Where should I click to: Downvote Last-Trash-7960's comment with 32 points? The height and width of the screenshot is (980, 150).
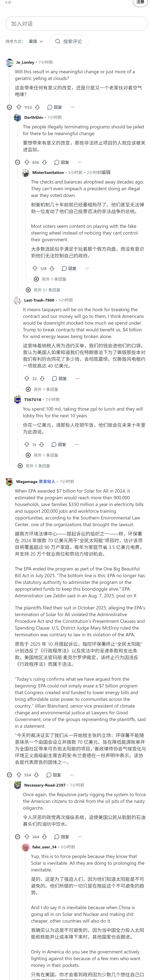[x=42, y=379]
